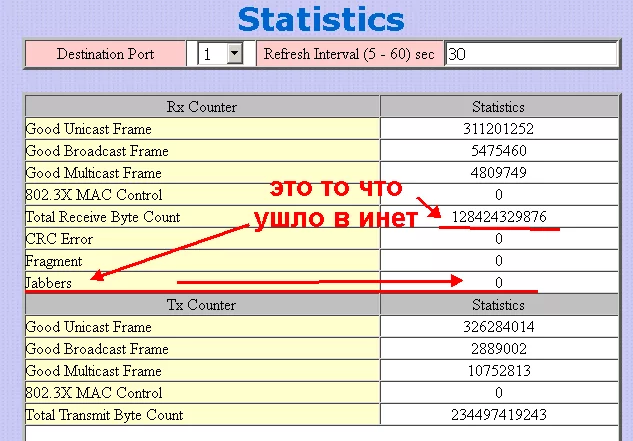Click the Statistics header beside Tx Counter
This screenshot has height=441, width=633.
(499, 305)
